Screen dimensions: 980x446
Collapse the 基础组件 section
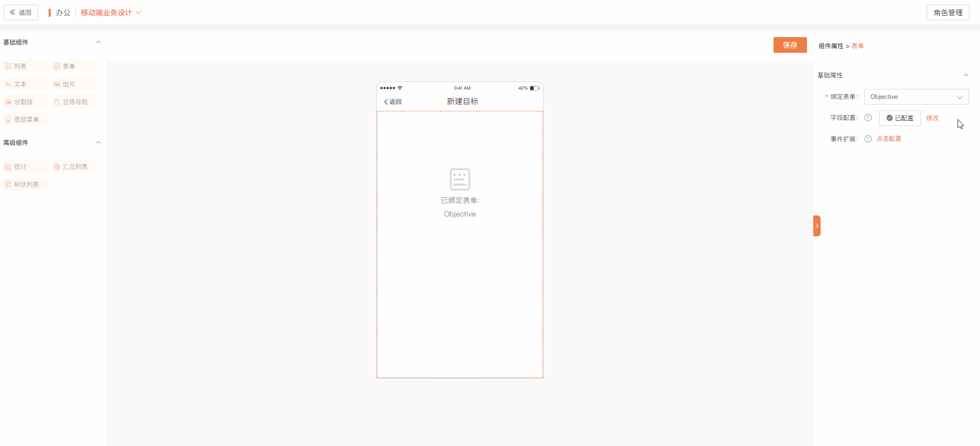98,42
